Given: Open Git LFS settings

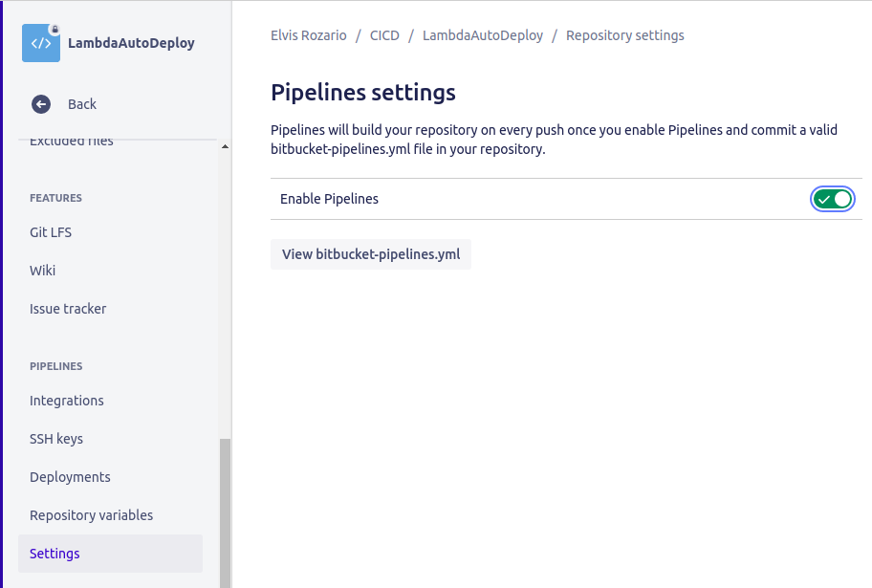Looking at the screenshot, I should pos(51,232).
